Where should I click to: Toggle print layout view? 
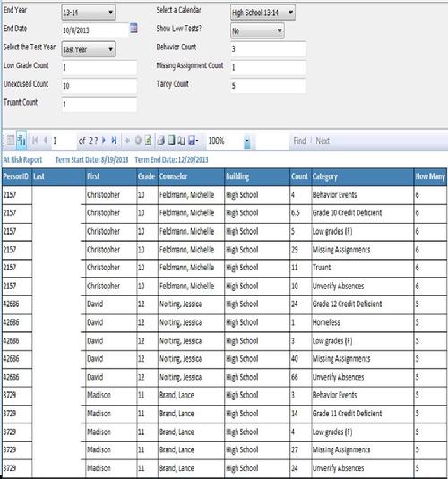click(171, 141)
